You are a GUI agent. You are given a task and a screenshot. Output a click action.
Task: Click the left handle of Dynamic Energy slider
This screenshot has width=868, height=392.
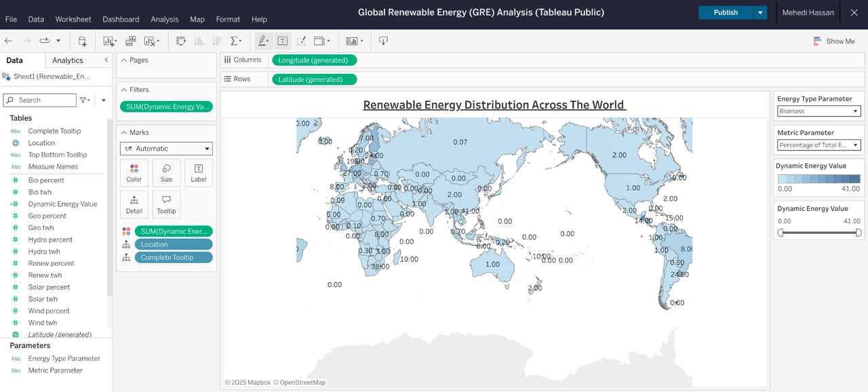(x=781, y=233)
